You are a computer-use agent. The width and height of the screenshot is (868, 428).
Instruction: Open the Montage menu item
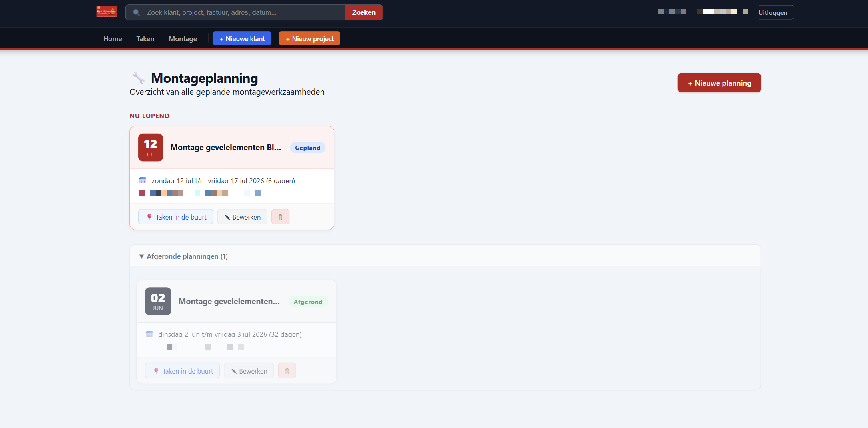[183, 39]
